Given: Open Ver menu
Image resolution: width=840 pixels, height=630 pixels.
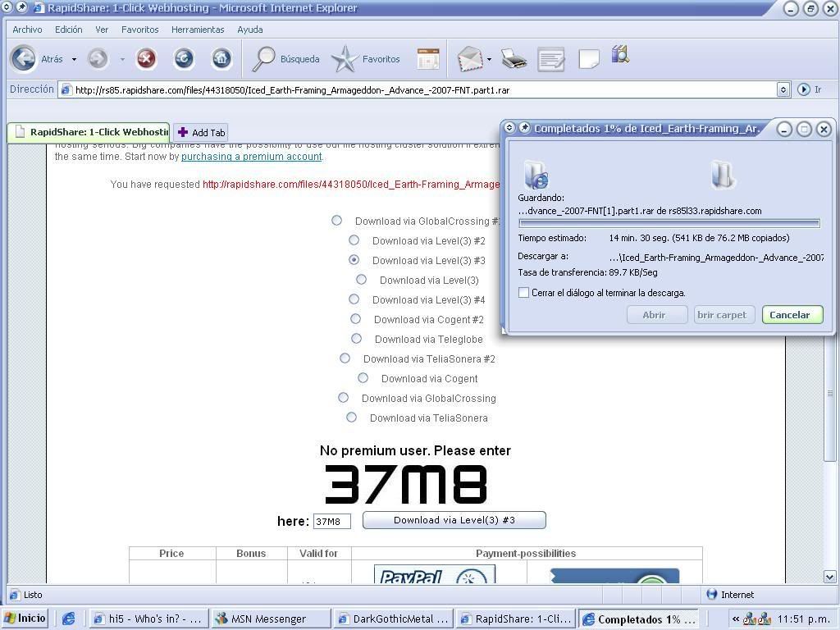Looking at the screenshot, I should pos(102,30).
